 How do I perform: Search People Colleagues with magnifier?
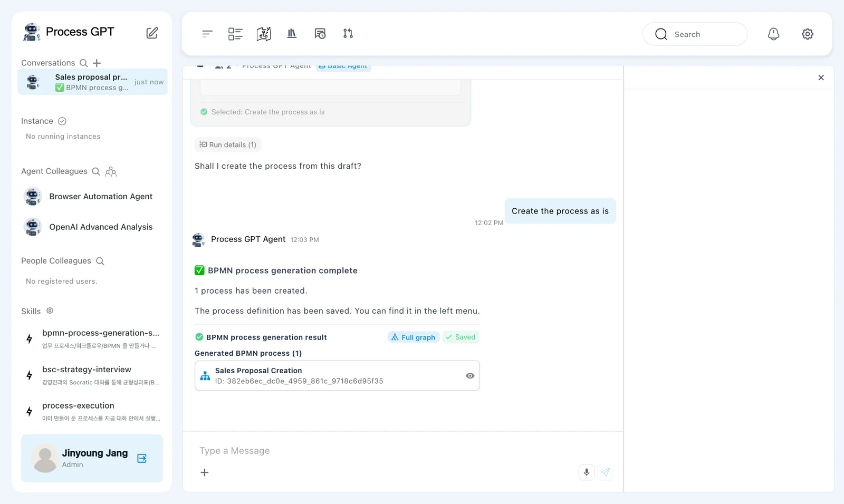[x=100, y=261]
